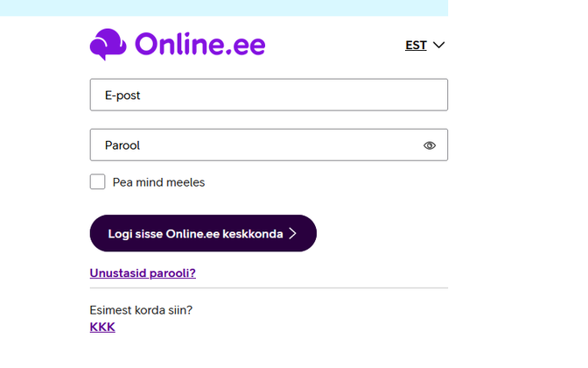Focus the Parool password field
Screen dimensions: 588x368
click(x=254, y=145)
